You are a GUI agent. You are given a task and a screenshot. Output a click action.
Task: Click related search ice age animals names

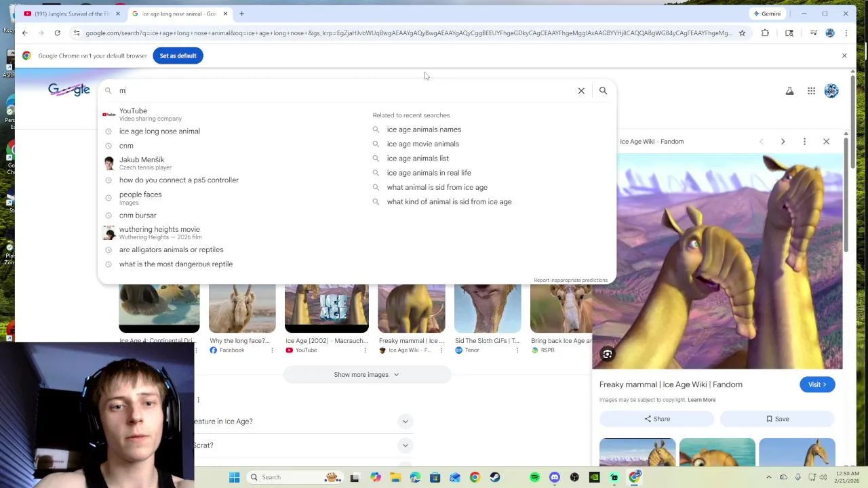[424, 129]
